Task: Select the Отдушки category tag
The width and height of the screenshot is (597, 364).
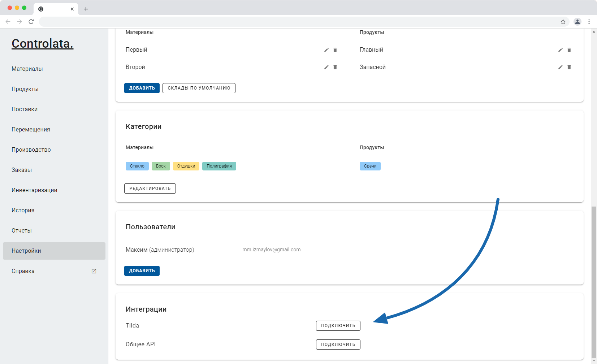Action: click(x=186, y=166)
